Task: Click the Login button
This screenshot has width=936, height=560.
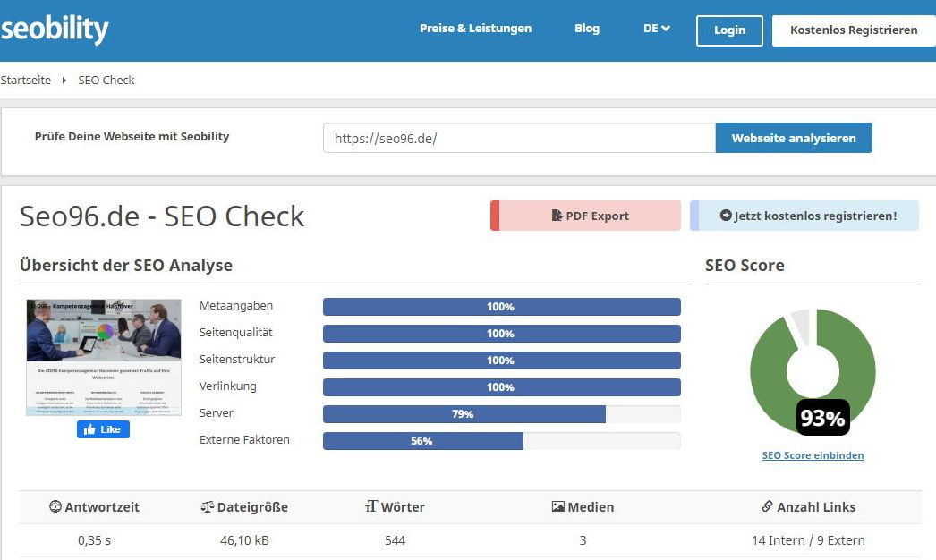Action: pos(729,30)
